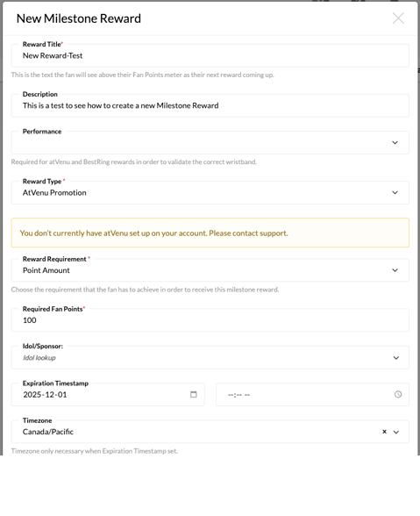Viewport: 420px width, 516px height.
Task: Click the expiration time input field
Action: click(312, 394)
